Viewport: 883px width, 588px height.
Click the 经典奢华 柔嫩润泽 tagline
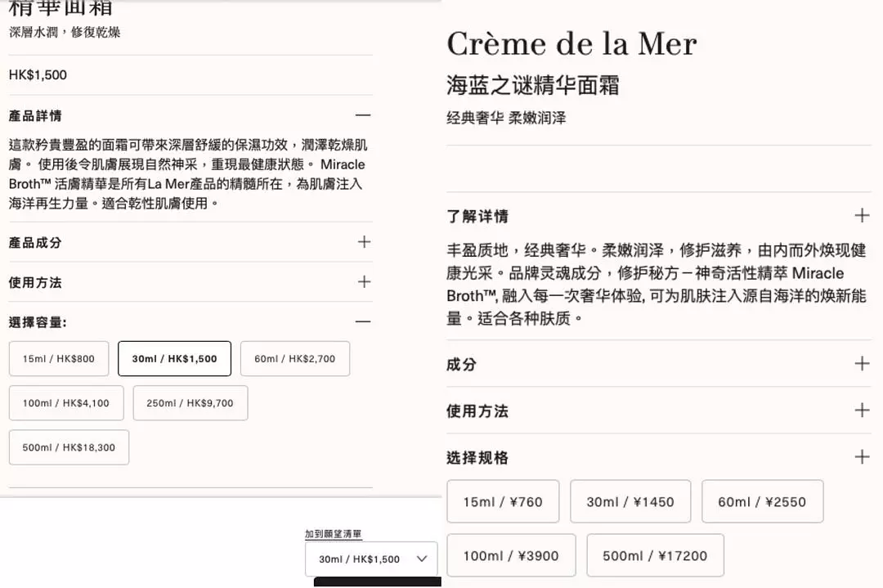tap(506, 118)
